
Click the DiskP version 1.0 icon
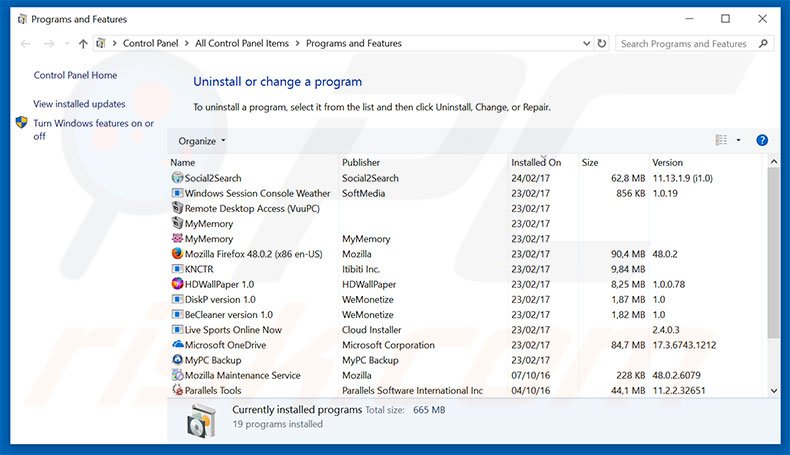pyautogui.click(x=177, y=299)
